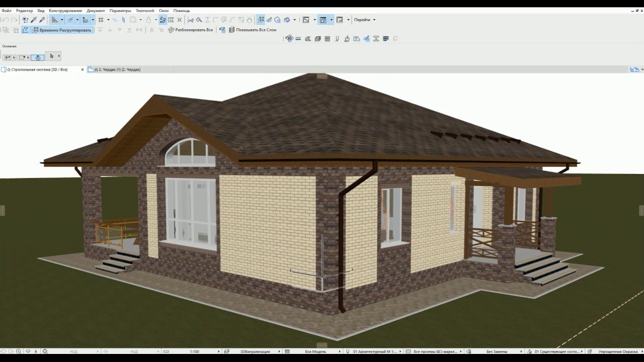Toggle the highlighted 3D window icon
This screenshot has width=644, height=362.
point(323,20)
